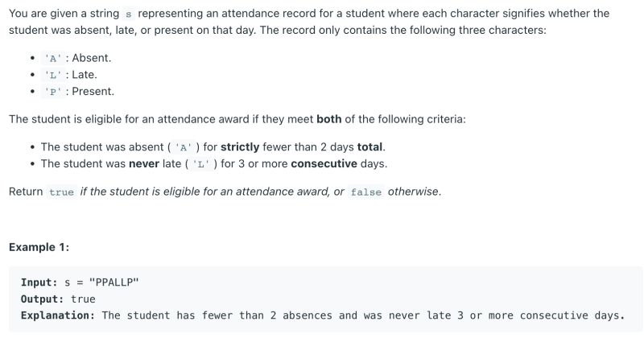
Task: Click the bold word total
Action: [369, 147]
